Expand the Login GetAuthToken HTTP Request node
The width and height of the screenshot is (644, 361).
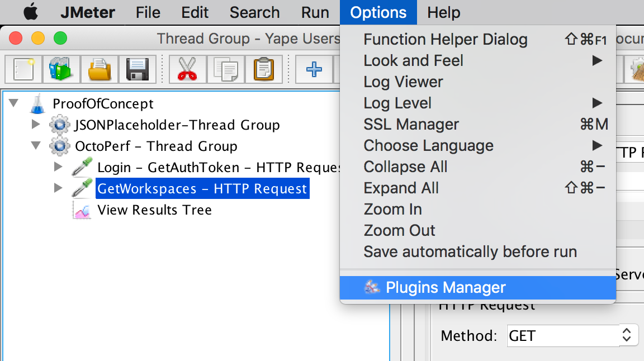58,167
